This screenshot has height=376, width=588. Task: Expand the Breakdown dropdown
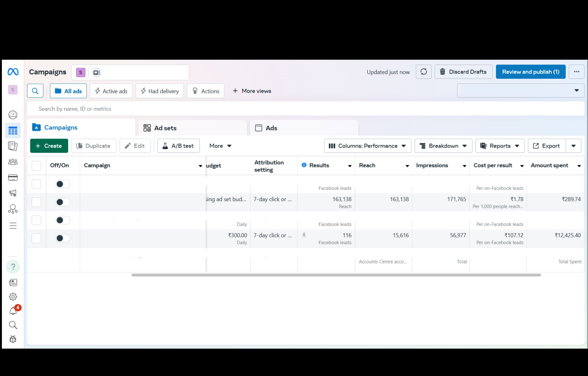[x=443, y=146]
